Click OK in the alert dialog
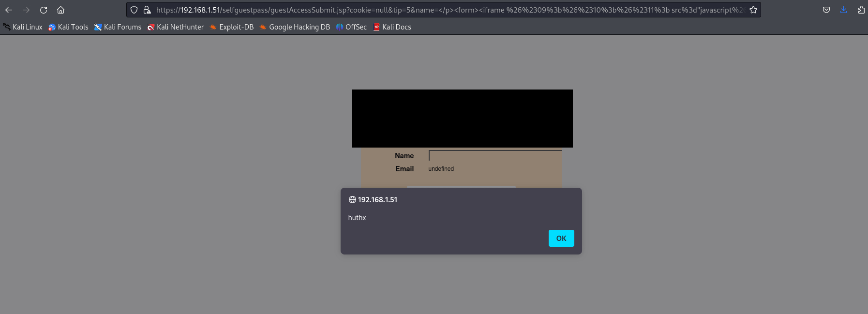The image size is (868, 314). tap(561, 238)
